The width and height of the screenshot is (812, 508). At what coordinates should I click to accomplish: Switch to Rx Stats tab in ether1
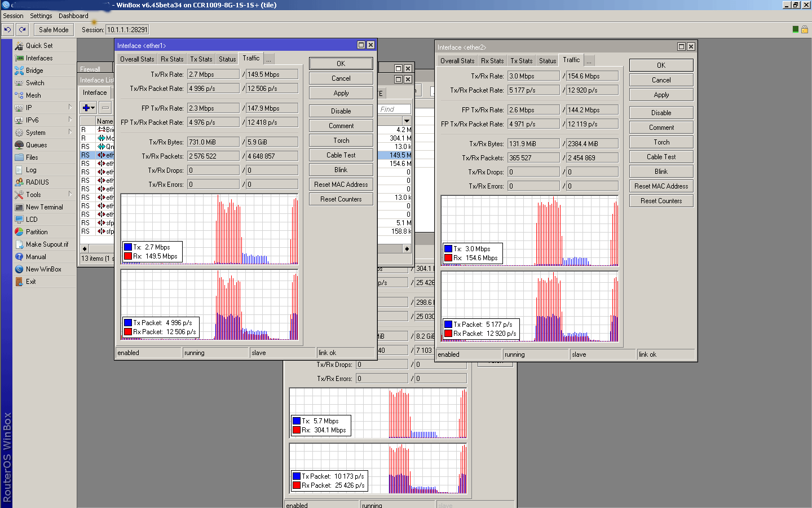[172, 59]
